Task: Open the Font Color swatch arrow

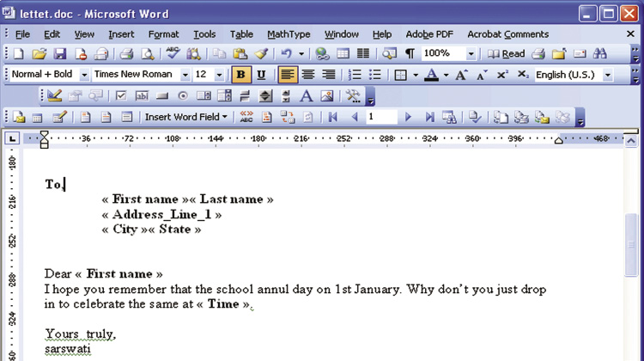Action: pyautogui.click(x=447, y=75)
